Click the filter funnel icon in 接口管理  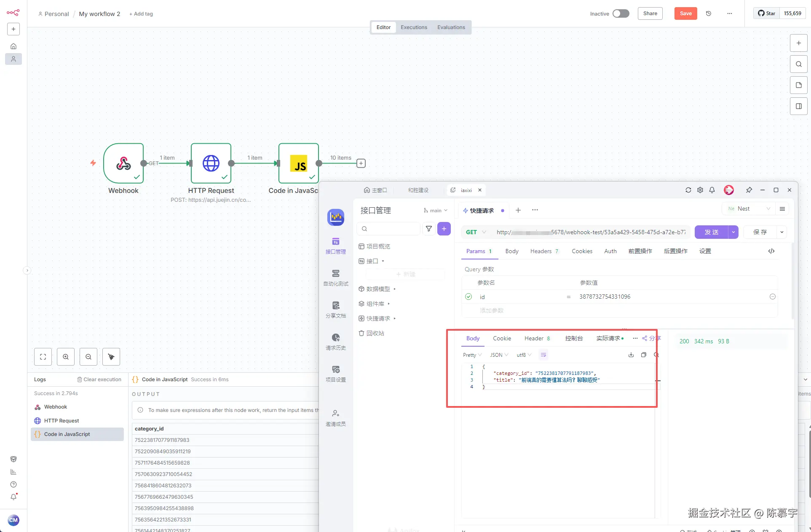point(429,229)
